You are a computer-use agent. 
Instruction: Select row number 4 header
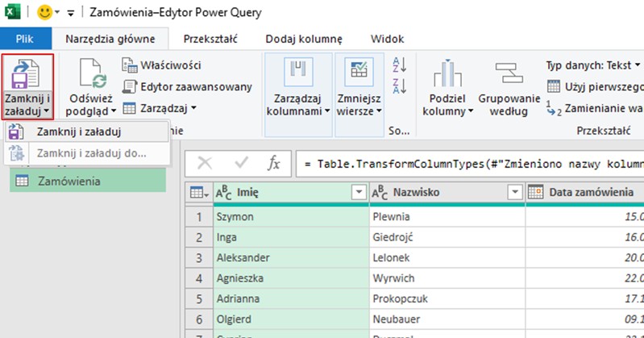coord(199,278)
